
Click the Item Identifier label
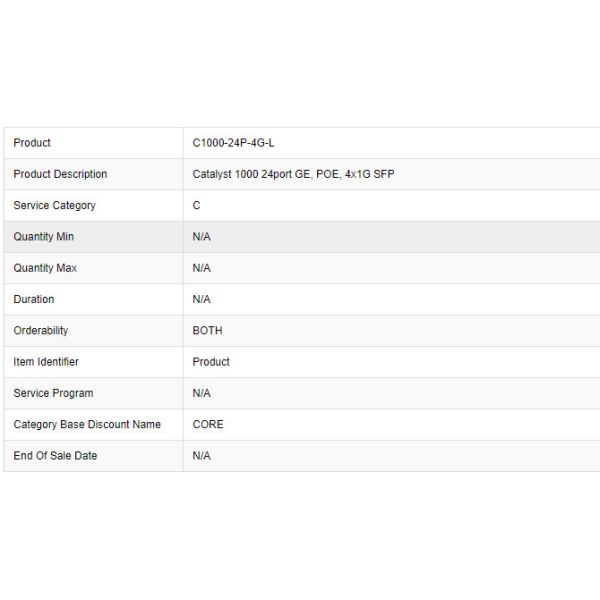[x=46, y=361]
